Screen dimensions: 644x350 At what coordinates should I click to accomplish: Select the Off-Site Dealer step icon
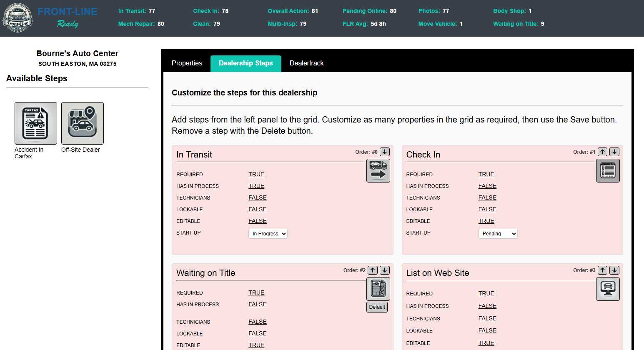pyautogui.click(x=83, y=123)
